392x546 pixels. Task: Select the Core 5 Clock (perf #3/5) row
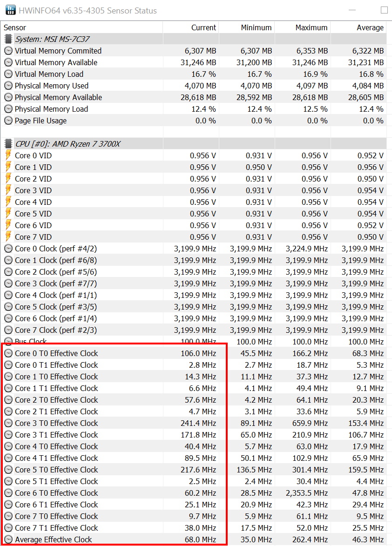[194, 307]
